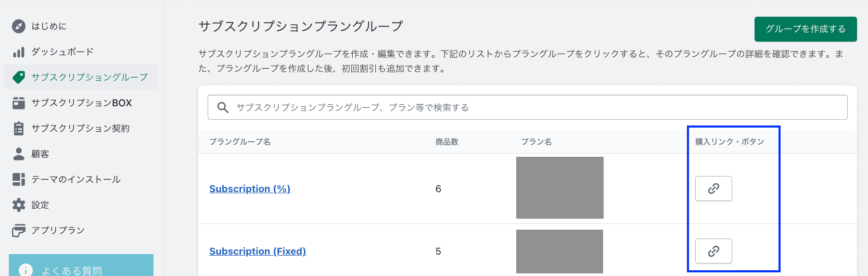This screenshot has width=868, height=276.
Task: Click the gear icon beside 設定
Action: [x=19, y=205]
